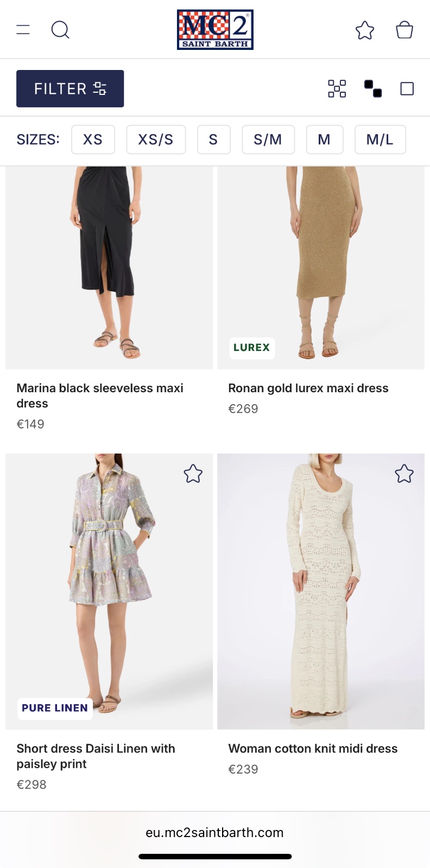
Task: Open the shopping bag
Action: [x=404, y=30]
